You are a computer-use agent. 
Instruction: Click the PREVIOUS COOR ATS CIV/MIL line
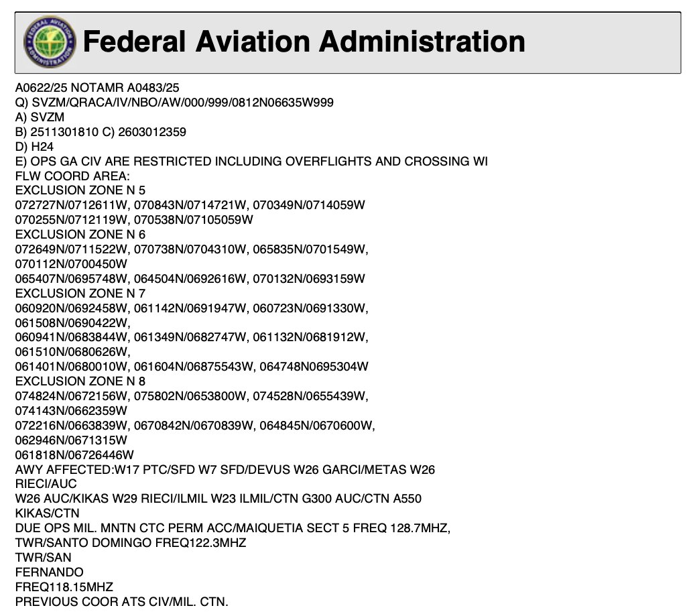click(x=121, y=602)
